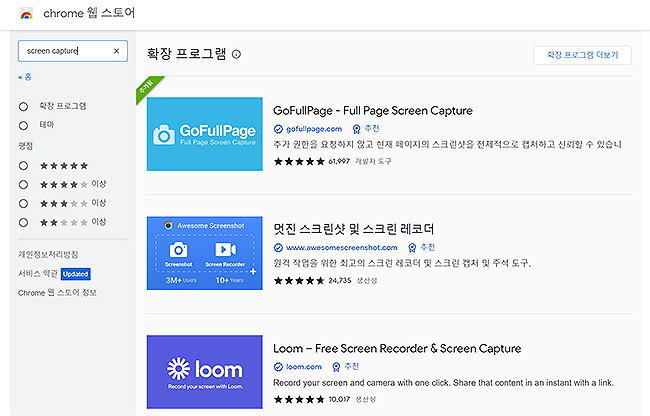Click the blue 'Updated' badge

point(75,274)
